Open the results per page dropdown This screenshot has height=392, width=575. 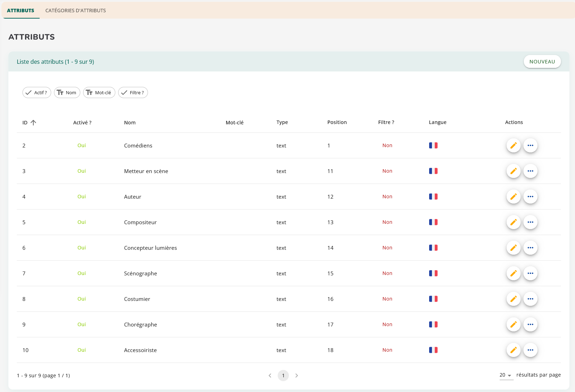506,375
